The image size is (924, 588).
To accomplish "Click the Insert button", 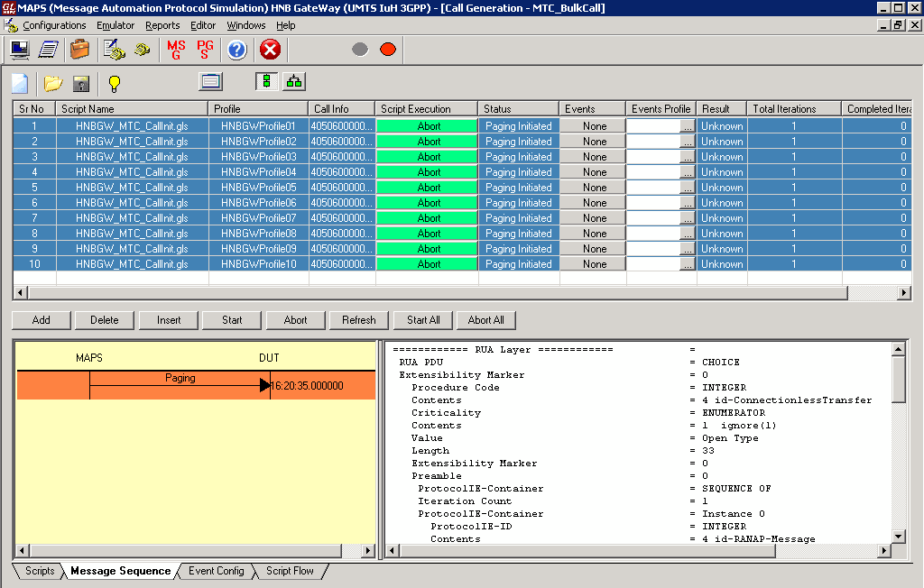I will pos(169,320).
